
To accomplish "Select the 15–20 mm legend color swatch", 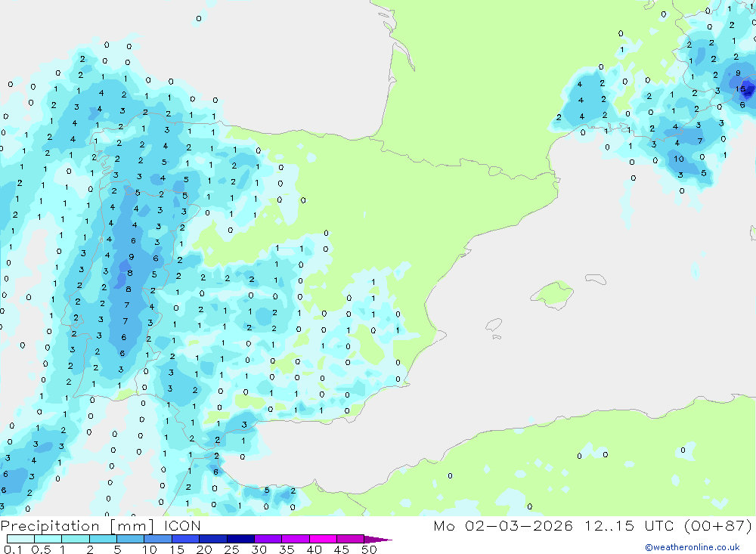I will click(x=186, y=539).
